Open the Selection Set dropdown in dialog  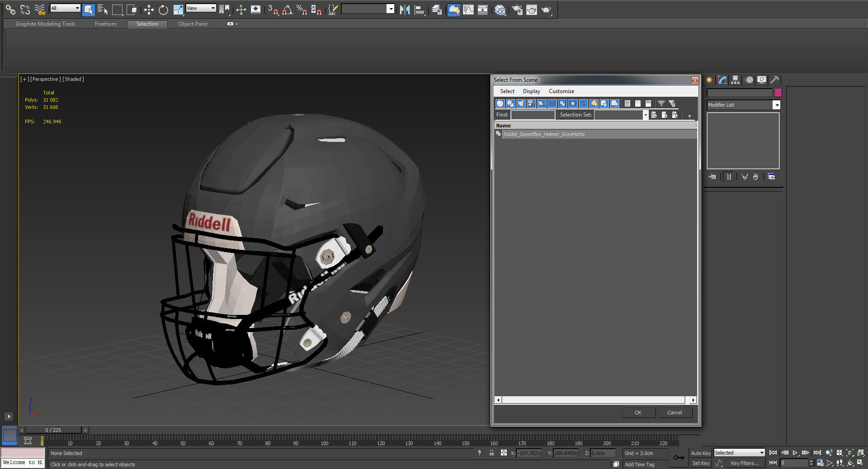[645, 115]
